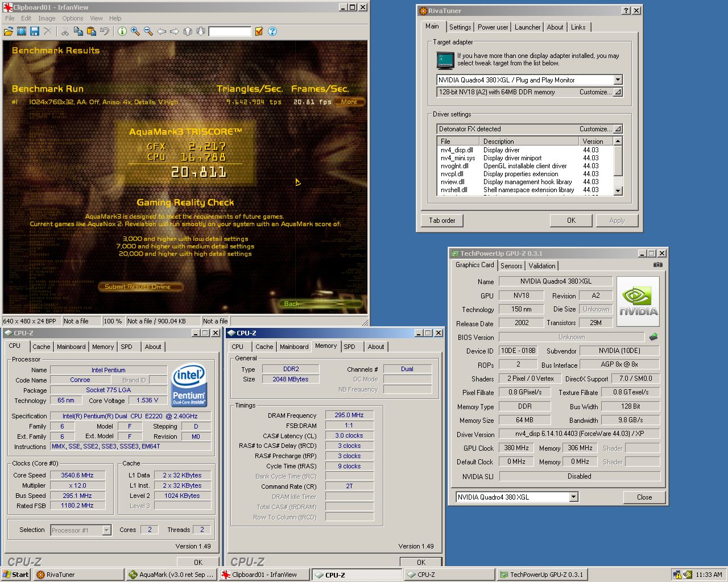Viewport: 728px width, 582px height.
Task: Go to next image with right arrow icon
Action: click(175, 31)
